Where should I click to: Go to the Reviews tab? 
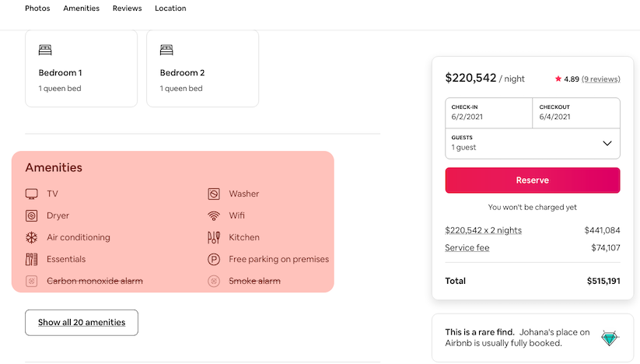pos(127,8)
